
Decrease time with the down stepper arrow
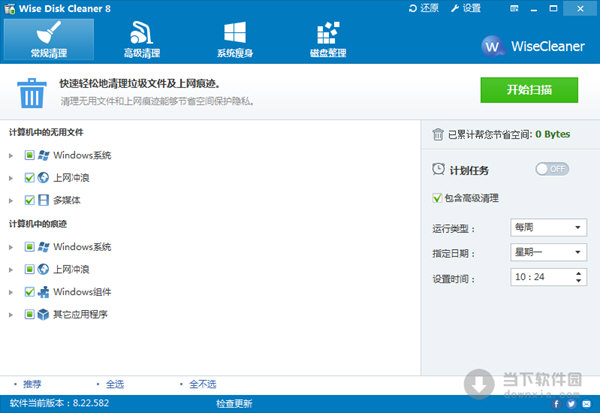tap(579, 281)
